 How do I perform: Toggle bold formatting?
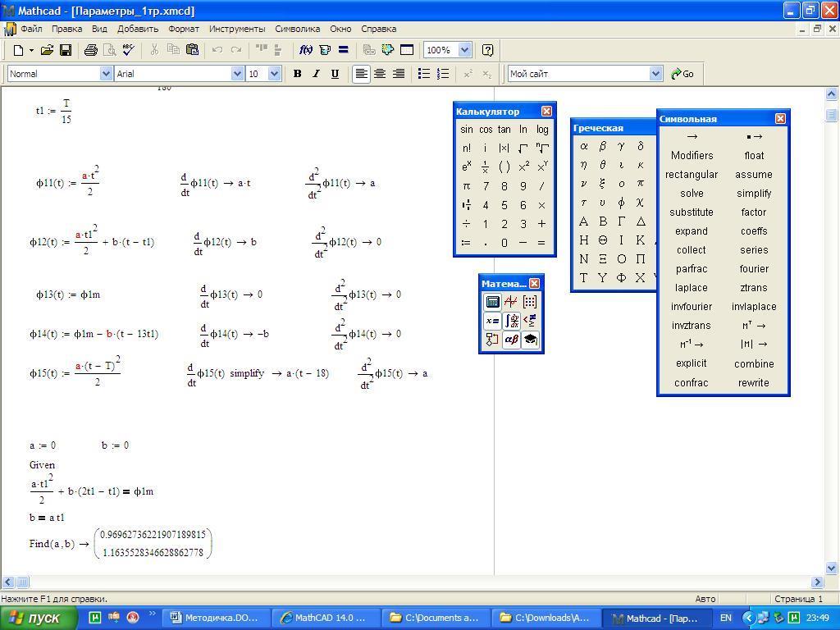point(297,74)
